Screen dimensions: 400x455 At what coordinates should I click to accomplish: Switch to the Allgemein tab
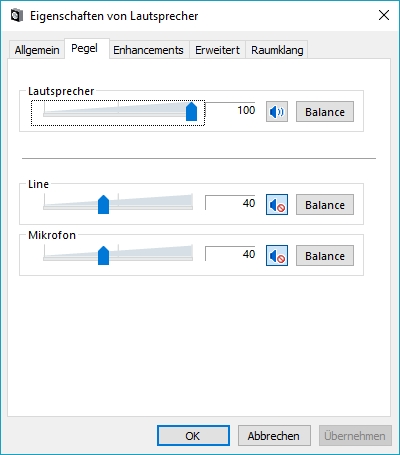coord(37,50)
